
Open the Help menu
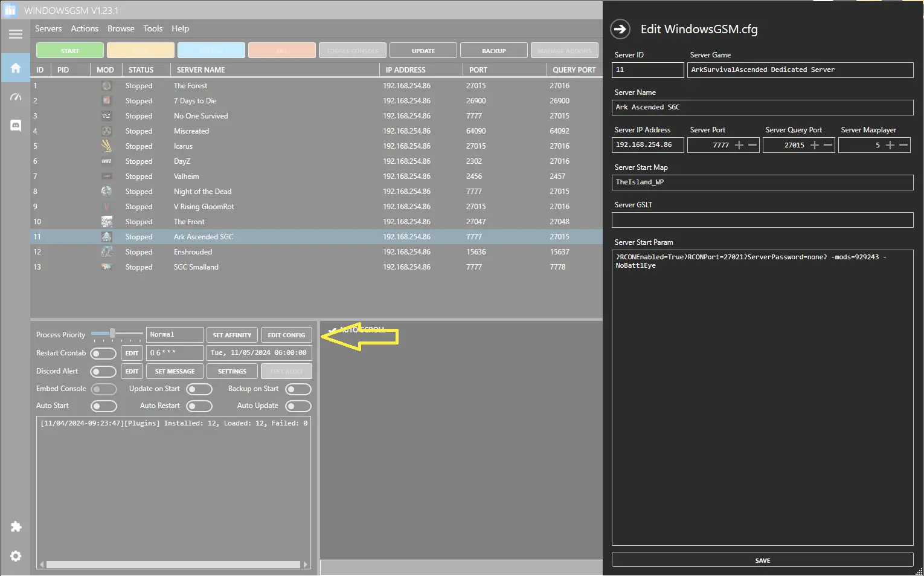click(180, 28)
